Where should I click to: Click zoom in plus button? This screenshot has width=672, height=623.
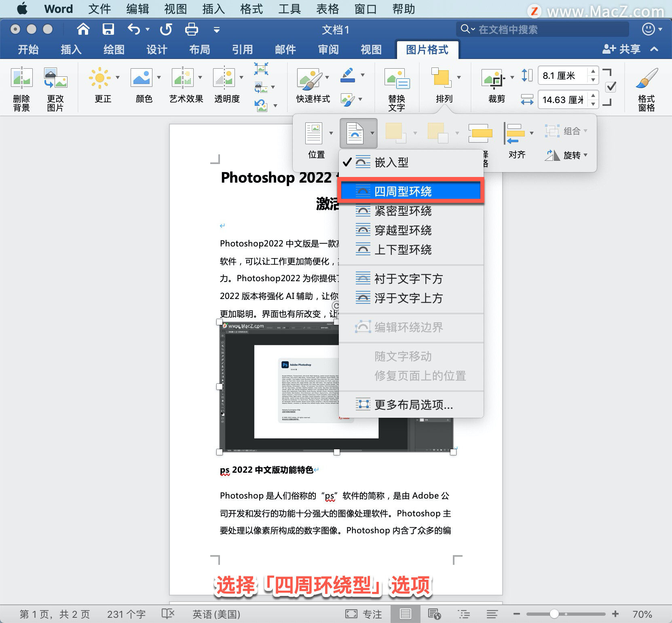point(615,614)
